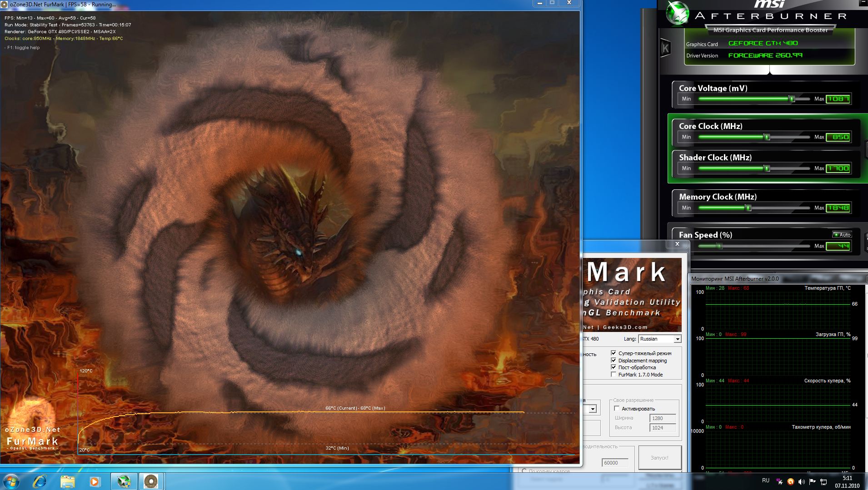This screenshot has width=868, height=490.
Task: Click the Afterburner tray icon showing 60
Action: [779, 481]
